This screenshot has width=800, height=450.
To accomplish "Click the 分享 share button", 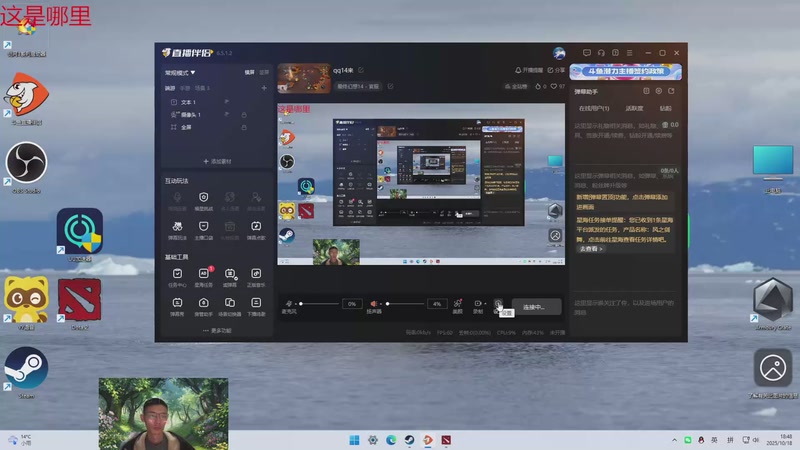I will pos(556,70).
